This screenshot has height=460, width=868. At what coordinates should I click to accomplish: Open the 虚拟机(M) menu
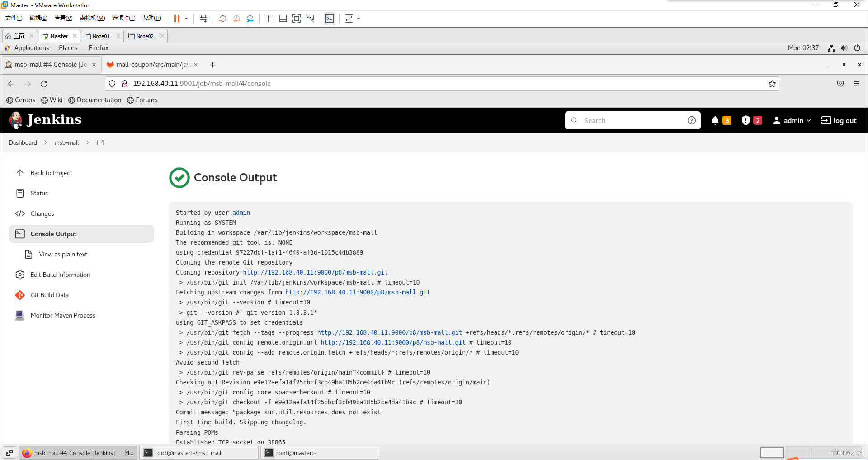click(x=92, y=18)
